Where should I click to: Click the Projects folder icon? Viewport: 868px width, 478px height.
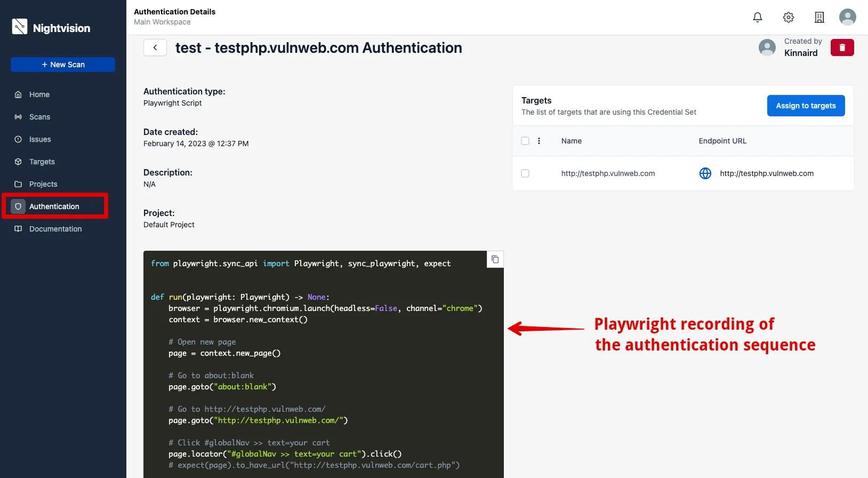tap(18, 184)
